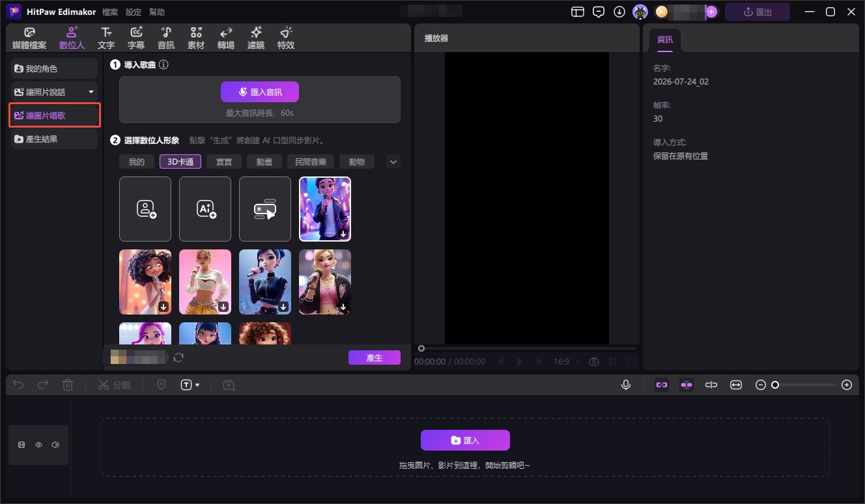Open the 素材 materials tab
This screenshot has height=504, width=865.
tap(196, 38)
